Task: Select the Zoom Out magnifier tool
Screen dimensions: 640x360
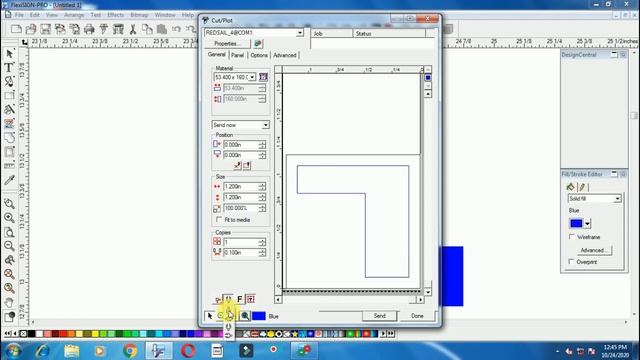Action: coord(9,246)
